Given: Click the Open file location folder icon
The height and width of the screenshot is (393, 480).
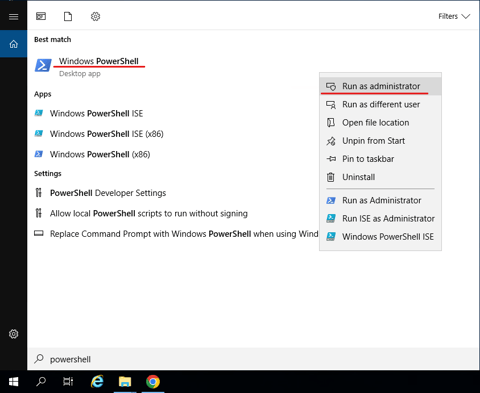Looking at the screenshot, I should (x=330, y=123).
